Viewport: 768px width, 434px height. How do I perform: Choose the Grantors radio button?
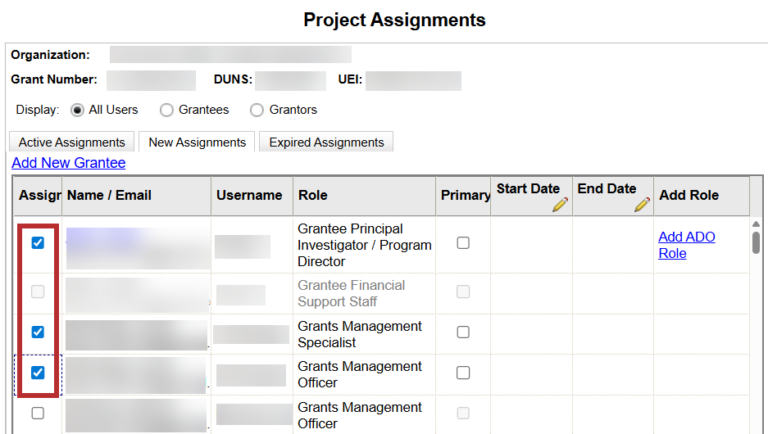point(257,110)
